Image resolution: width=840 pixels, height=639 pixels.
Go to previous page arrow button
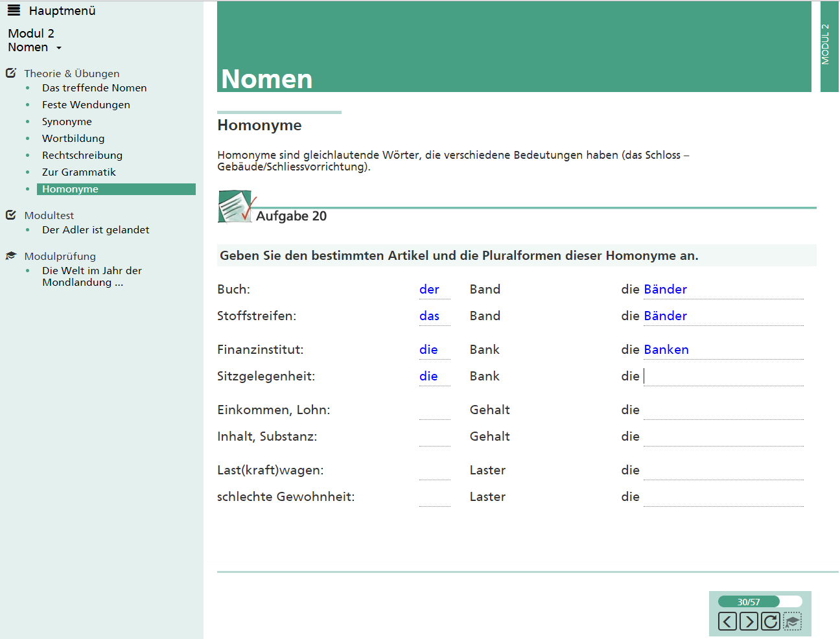[727, 622]
